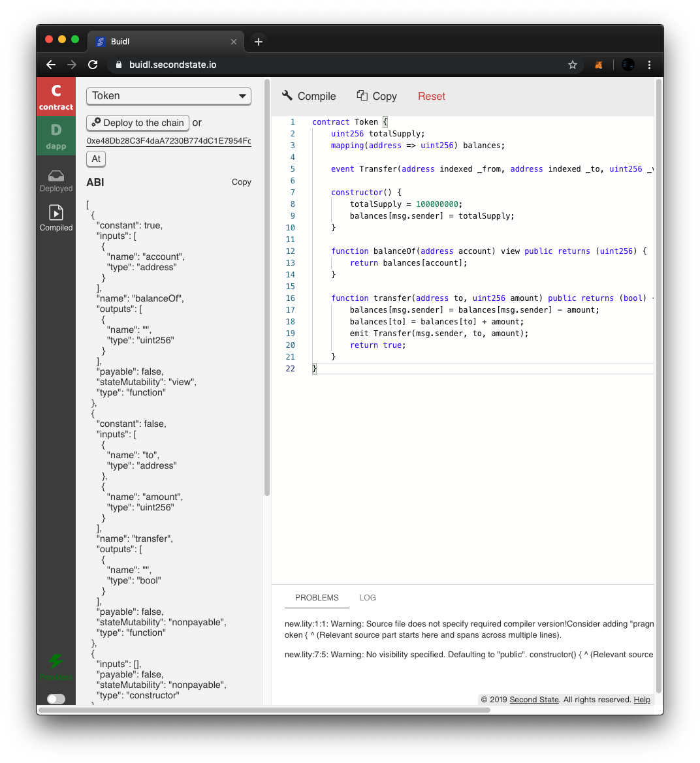
Task: Copy the contract source code
Action: click(x=377, y=96)
